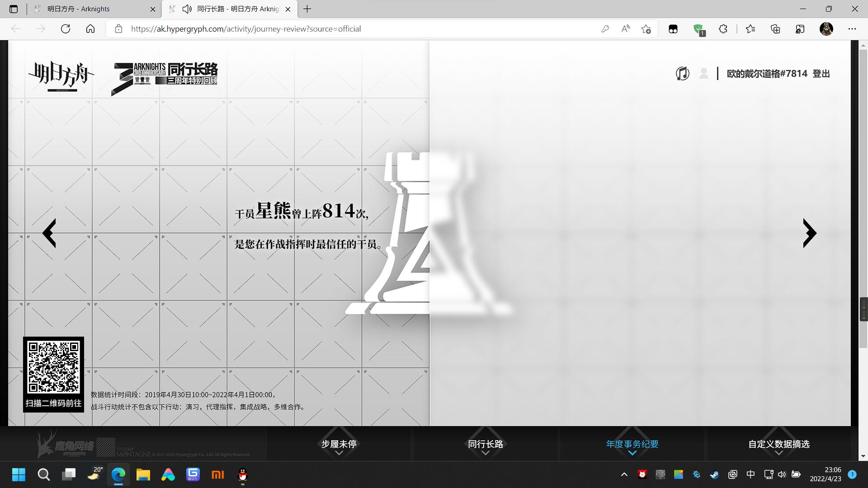Close the 明日方舟 - Arknights tab
Image resolution: width=868 pixels, height=488 pixels.
(153, 9)
